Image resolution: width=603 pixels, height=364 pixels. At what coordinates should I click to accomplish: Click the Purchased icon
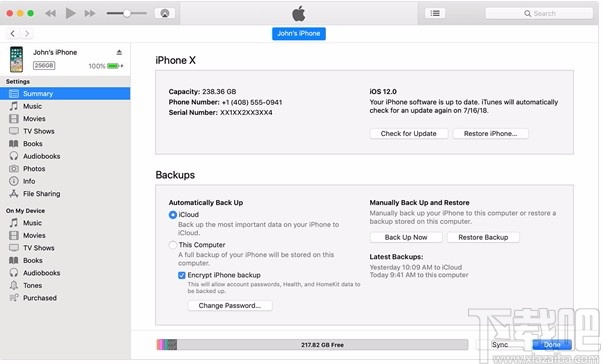click(x=14, y=298)
